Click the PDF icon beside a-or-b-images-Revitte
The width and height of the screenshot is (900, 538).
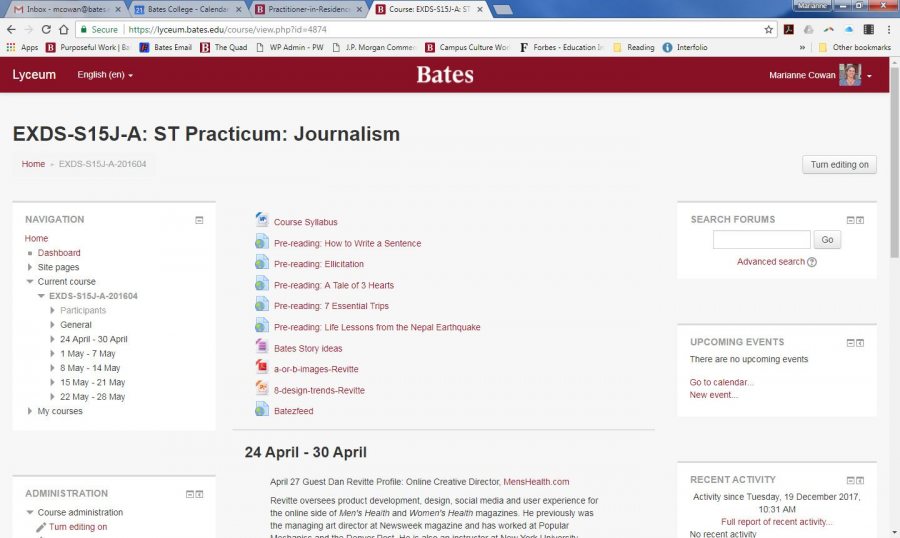[262, 367]
